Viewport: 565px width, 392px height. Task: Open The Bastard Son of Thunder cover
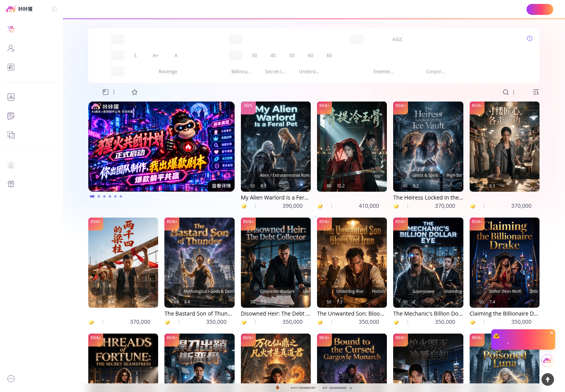pos(199,263)
